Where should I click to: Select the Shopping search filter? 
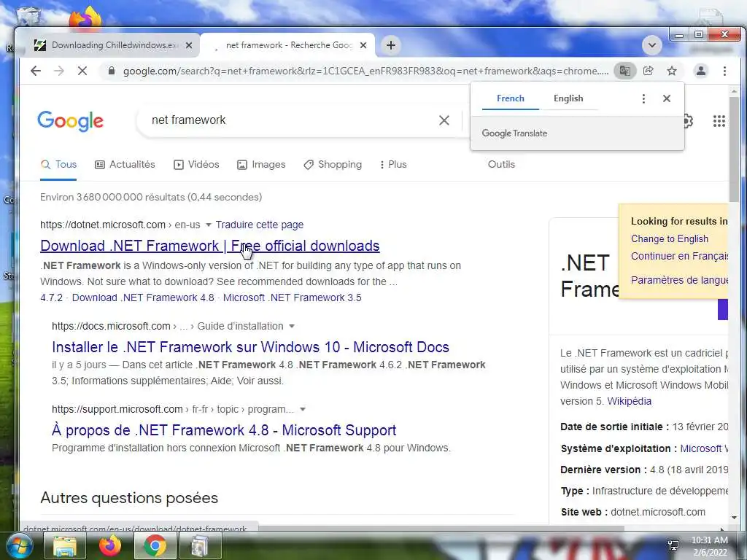click(333, 165)
